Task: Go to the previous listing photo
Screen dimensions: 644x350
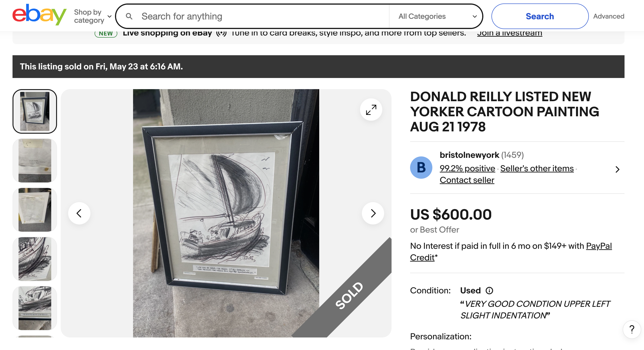Action: coord(79,213)
